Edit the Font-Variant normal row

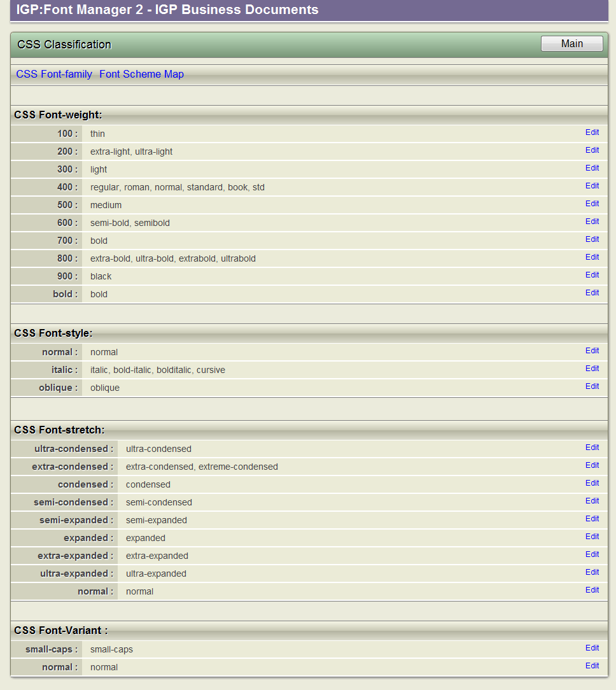[592, 666]
